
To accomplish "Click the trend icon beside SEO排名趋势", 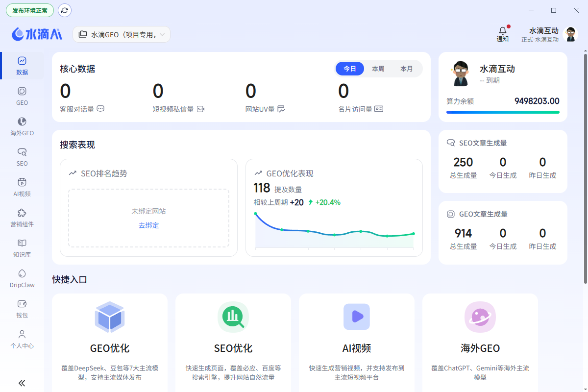I will tap(73, 173).
